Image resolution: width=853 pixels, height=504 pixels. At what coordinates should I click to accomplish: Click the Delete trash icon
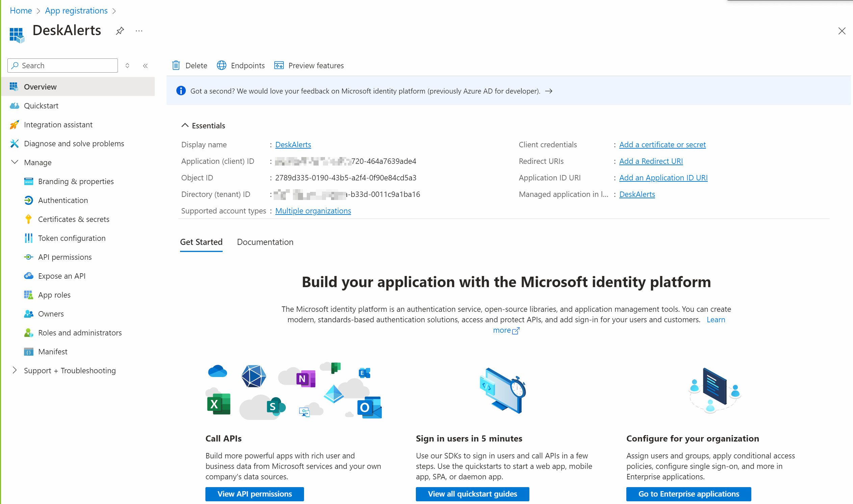176,65
